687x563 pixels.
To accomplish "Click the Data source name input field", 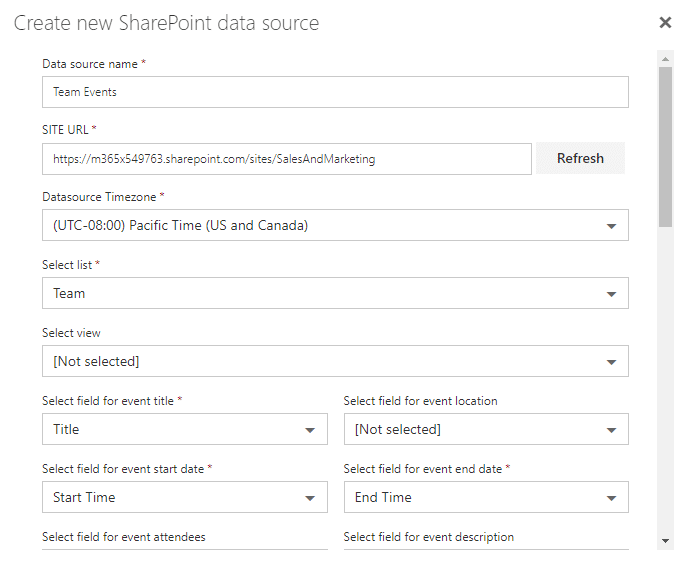I will 335,92.
